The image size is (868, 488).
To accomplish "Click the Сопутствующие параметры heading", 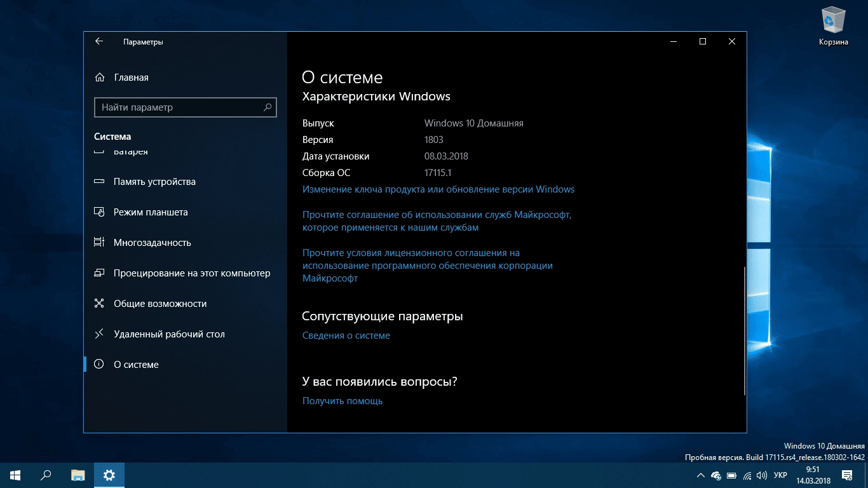I will tap(383, 316).
